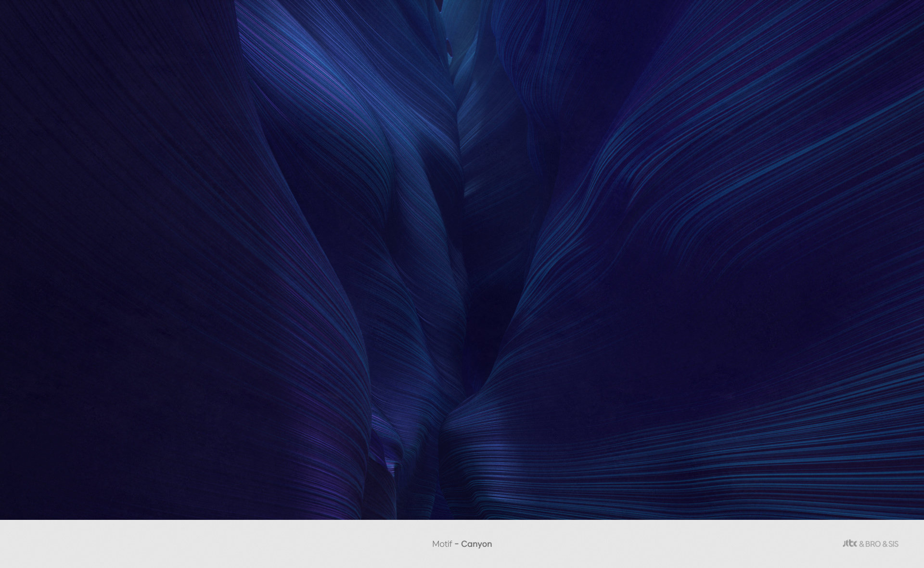Click the dash between Motif and Canyon
The height and width of the screenshot is (568, 924).
tap(456, 544)
